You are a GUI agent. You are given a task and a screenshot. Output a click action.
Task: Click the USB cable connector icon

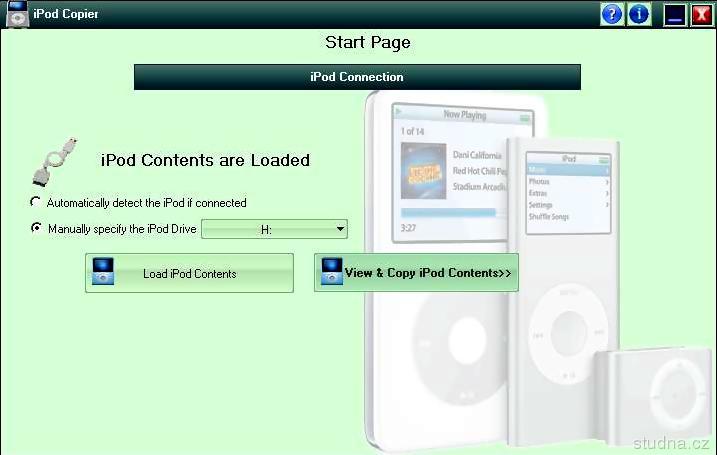[54, 162]
